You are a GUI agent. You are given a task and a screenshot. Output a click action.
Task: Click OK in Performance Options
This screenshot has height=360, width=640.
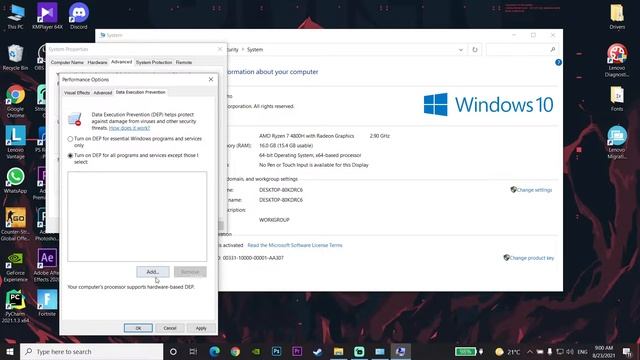coord(138,328)
